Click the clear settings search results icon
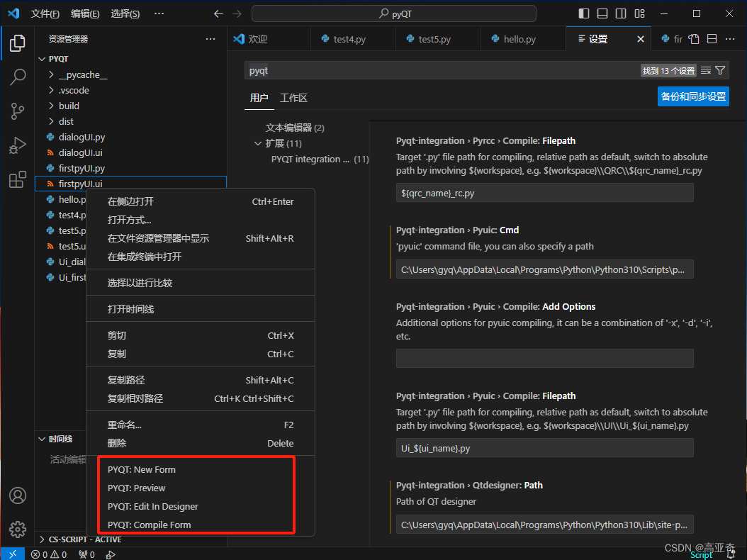The width and height of the screenshot is (747, 560). click(x=705, y=71)
